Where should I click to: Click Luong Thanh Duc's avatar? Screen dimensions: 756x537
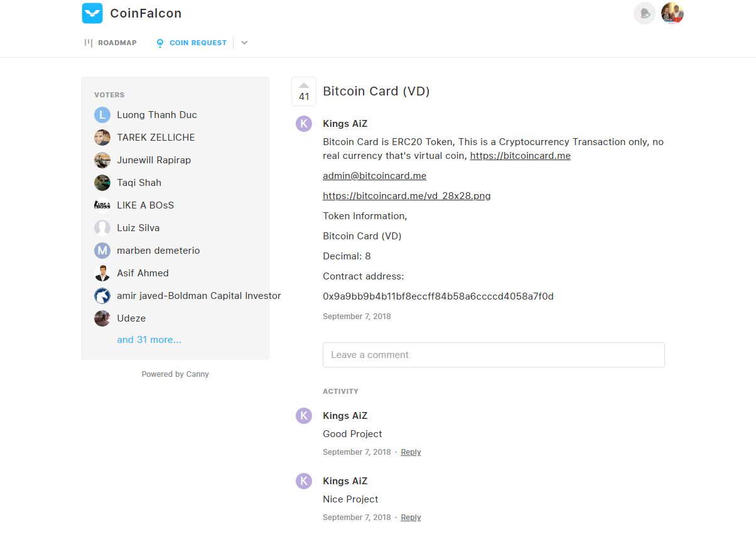pyautogui.click(x=102, y=115)
